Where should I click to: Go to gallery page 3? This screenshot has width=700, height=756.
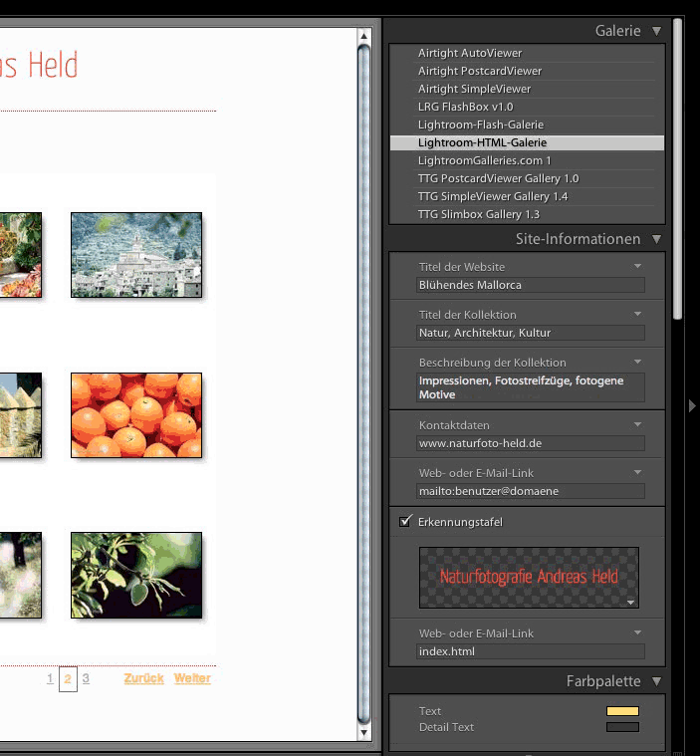[86, 678]
